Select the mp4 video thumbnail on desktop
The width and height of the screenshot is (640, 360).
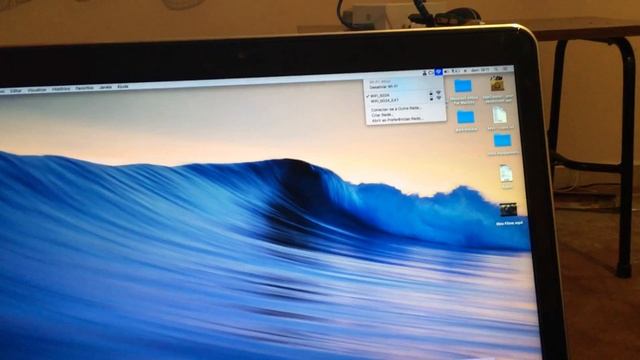point(508,210)
